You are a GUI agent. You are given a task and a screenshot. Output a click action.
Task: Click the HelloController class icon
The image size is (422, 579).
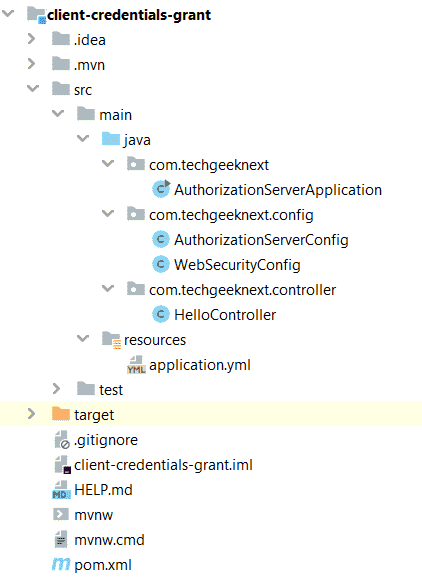pos(161,315)
